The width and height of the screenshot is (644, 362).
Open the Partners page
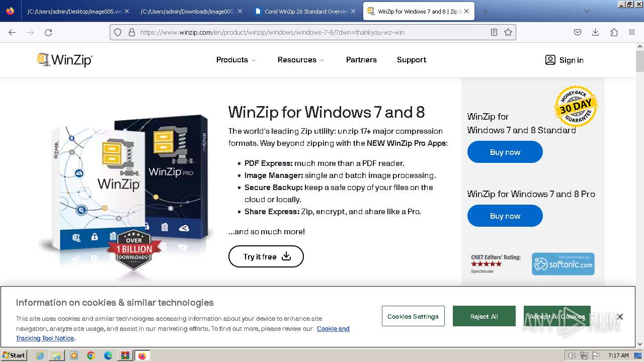[x=361, y=60]
